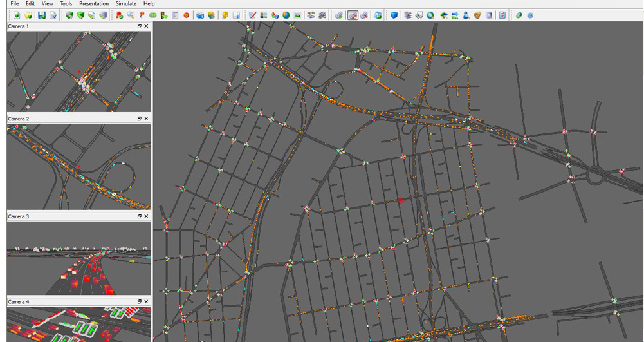
Task: Click the blue person figure icon
Action: tap(466, 15)
